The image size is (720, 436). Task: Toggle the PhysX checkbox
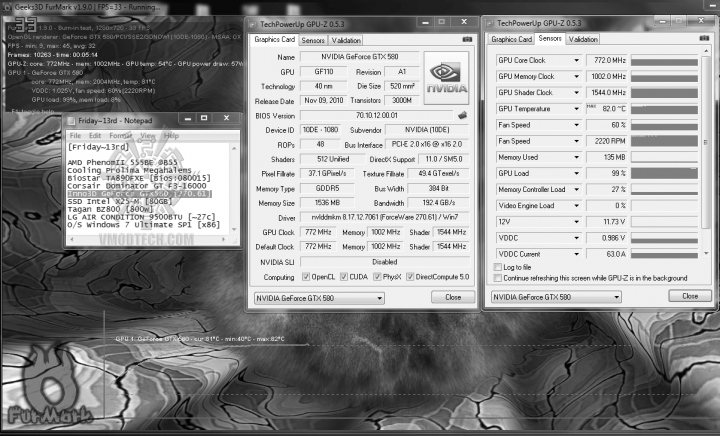(377, 277)
